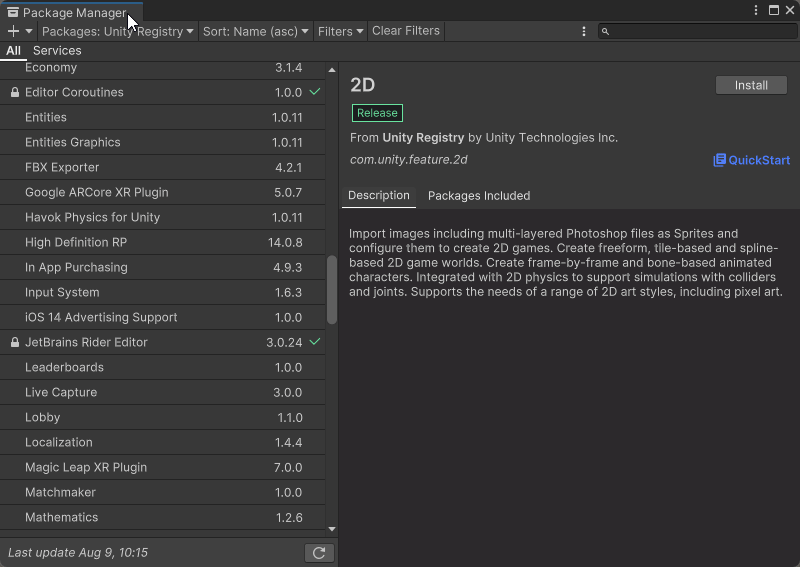Click the installed checkmark for JetBrains Rider Editor
The height and width of the screenshot is (567, 800).
tap(315, 341)
